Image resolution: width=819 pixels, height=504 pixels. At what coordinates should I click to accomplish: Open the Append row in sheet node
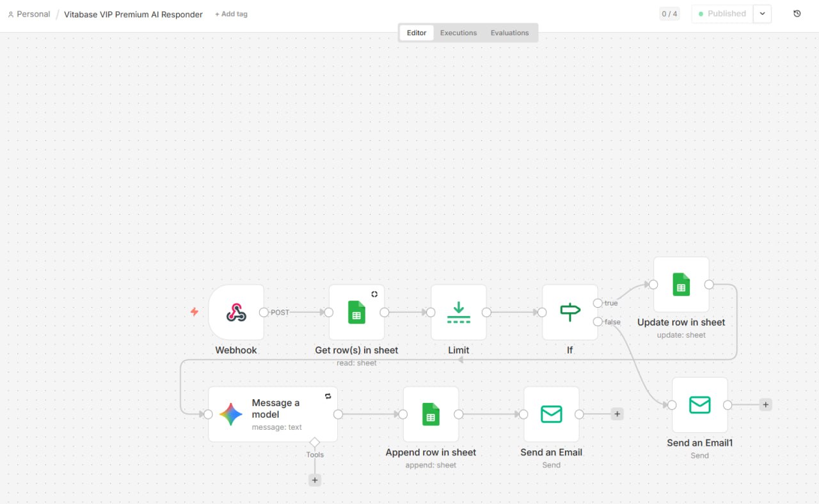431,414
